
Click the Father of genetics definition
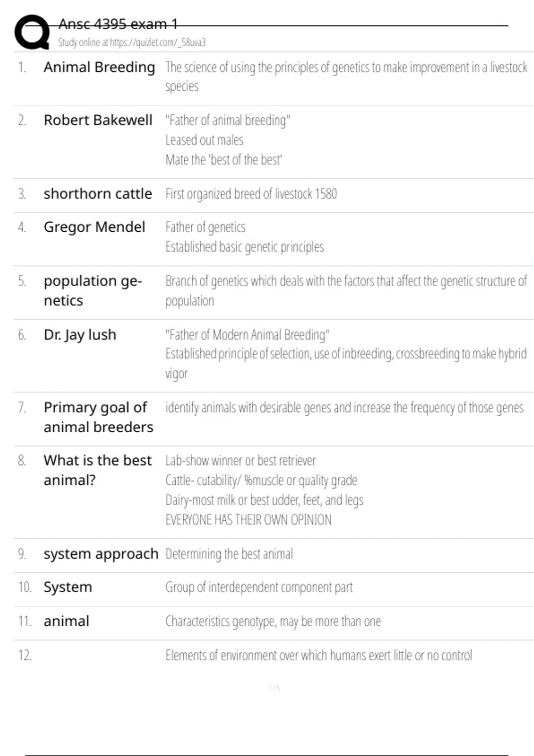[205, 227]
